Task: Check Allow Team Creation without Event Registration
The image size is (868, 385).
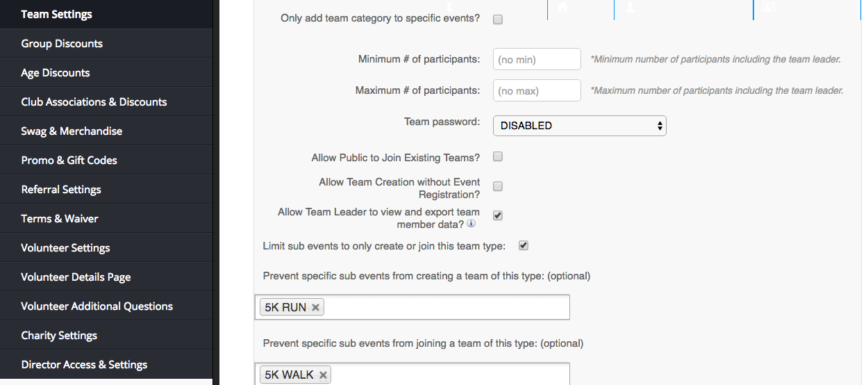Action: tap(498, 186)
